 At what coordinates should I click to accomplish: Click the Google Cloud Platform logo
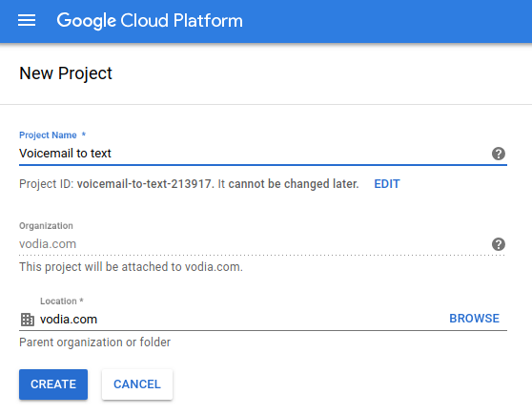pos(150,20)
